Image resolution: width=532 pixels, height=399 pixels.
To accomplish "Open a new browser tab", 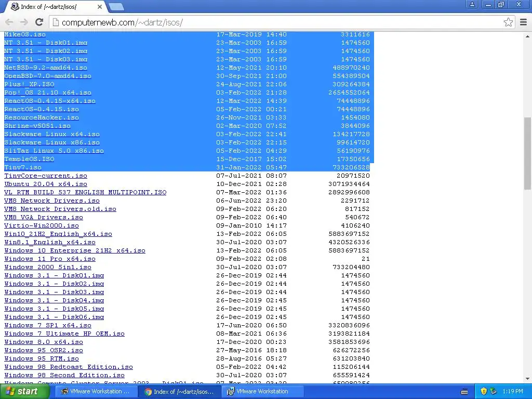I will (x=116, y=6).
